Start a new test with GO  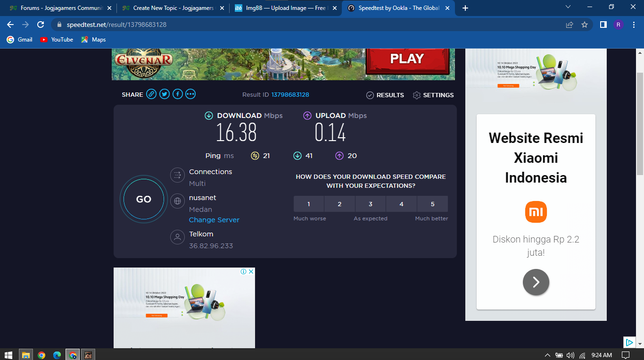tap(144, 199)
